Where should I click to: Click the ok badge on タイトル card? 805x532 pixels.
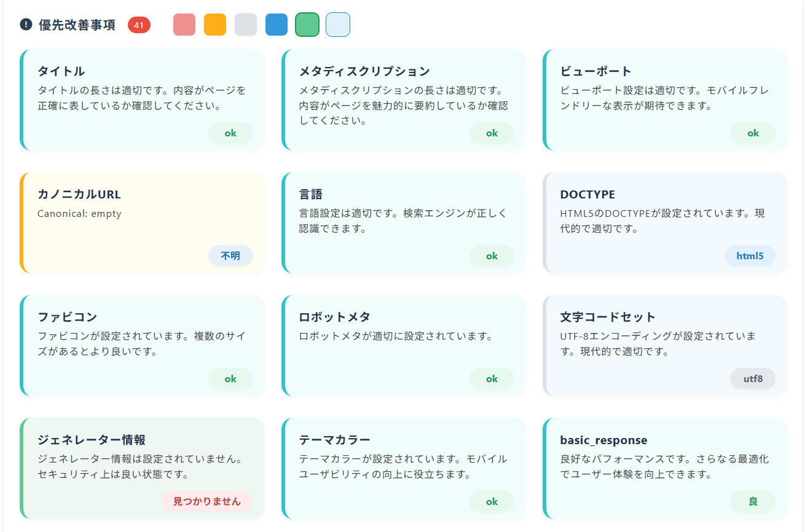coord(230,133)
